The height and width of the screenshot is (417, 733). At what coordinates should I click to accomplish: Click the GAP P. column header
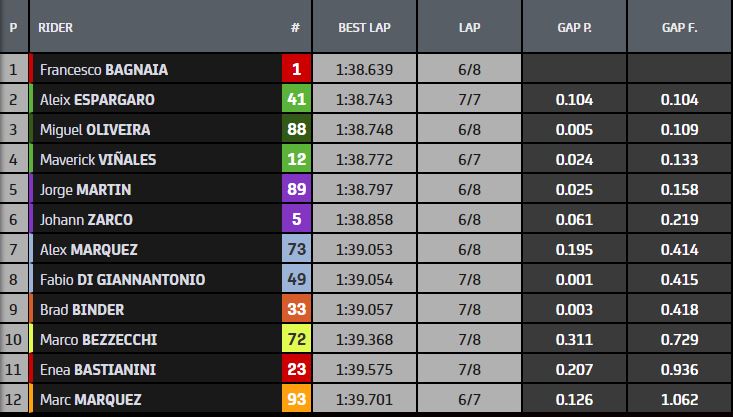tap(574, 28)
